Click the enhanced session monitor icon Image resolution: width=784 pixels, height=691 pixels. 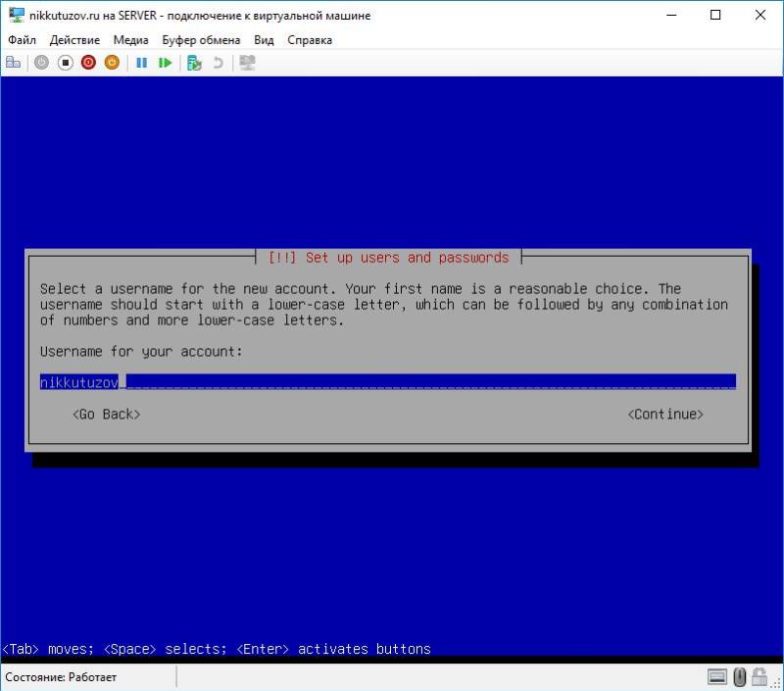pos(247,63)
